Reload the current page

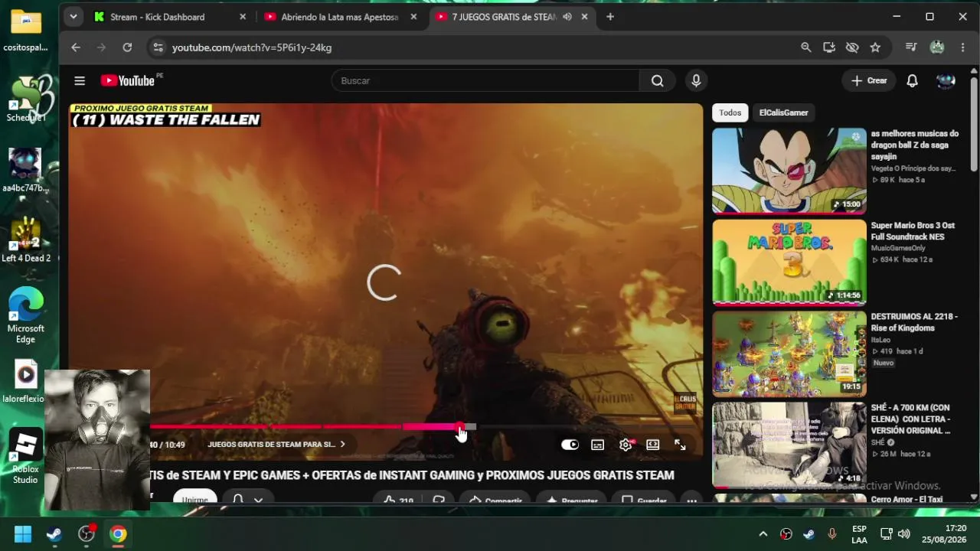coord(127,47)
